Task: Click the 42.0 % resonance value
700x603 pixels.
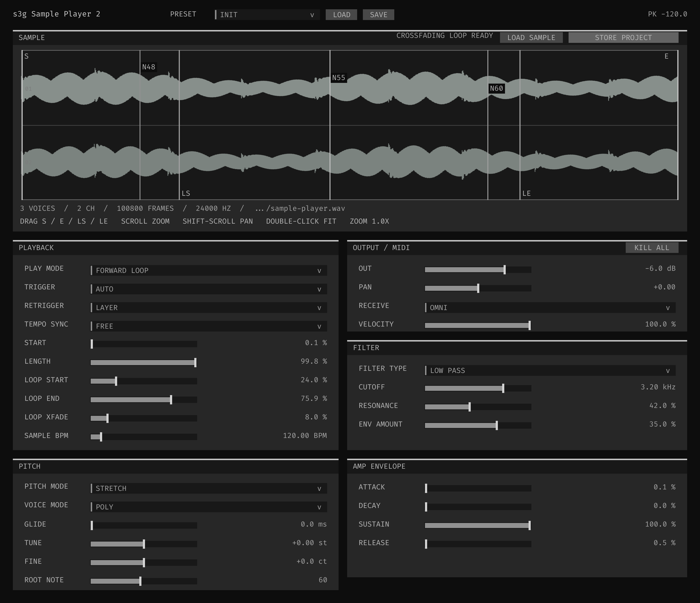Action: (662, 406)
